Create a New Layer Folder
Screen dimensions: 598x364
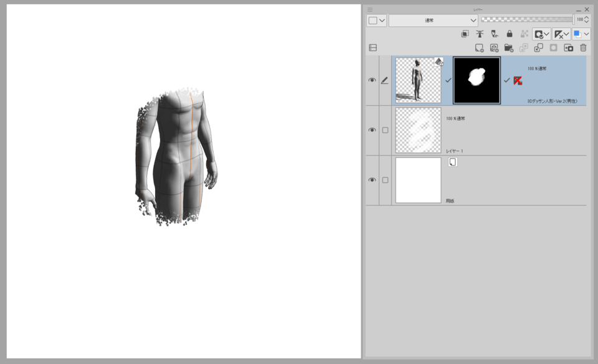(509, 47)
